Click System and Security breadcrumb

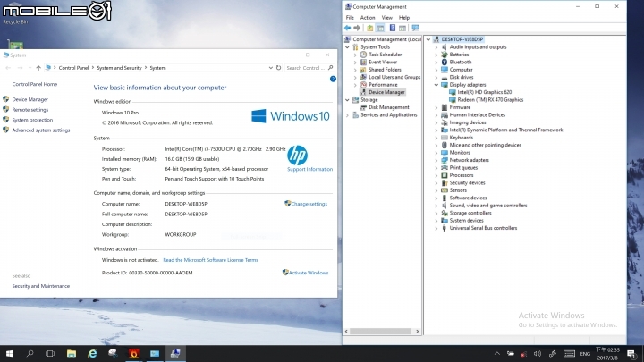click(119, 68)
